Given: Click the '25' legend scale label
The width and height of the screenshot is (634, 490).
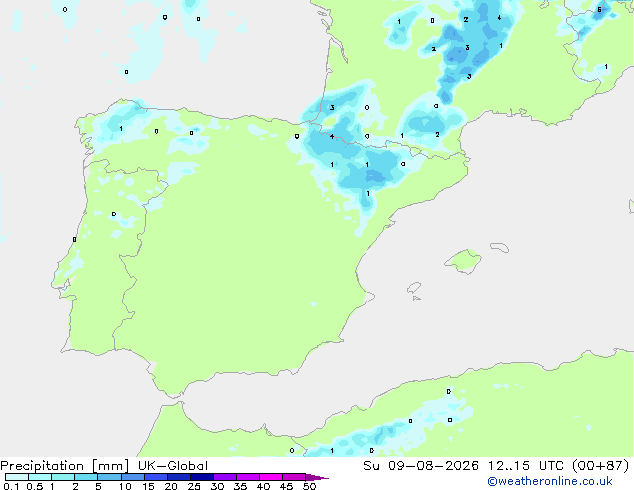Looking at the screenshot, I should [194, 486].
